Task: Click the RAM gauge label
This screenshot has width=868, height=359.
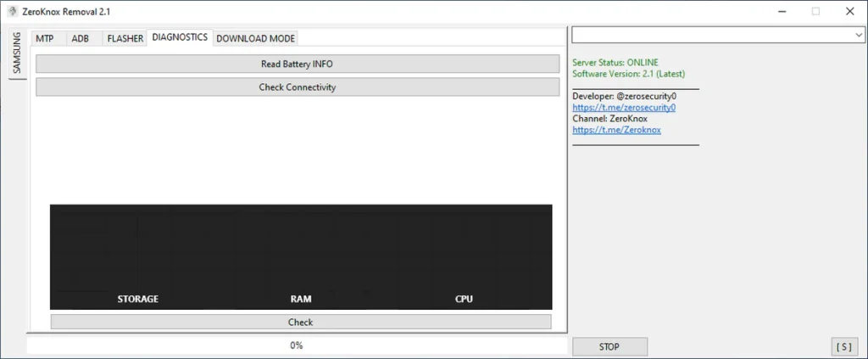Action: point(301,299)
